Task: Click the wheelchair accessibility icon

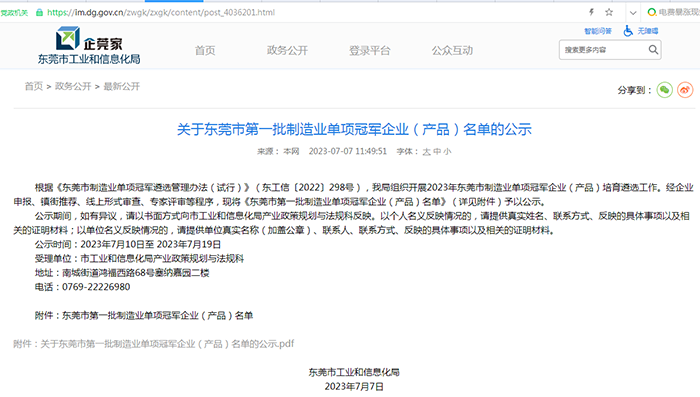Action: click(x=628, y=31)
